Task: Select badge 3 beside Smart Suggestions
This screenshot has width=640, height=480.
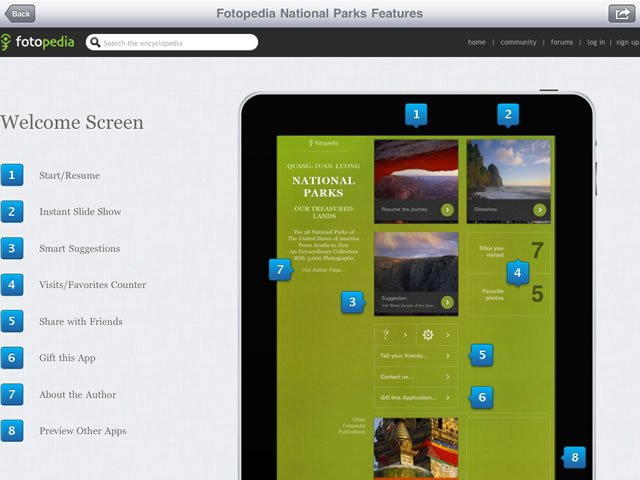Action: [12, 248]
